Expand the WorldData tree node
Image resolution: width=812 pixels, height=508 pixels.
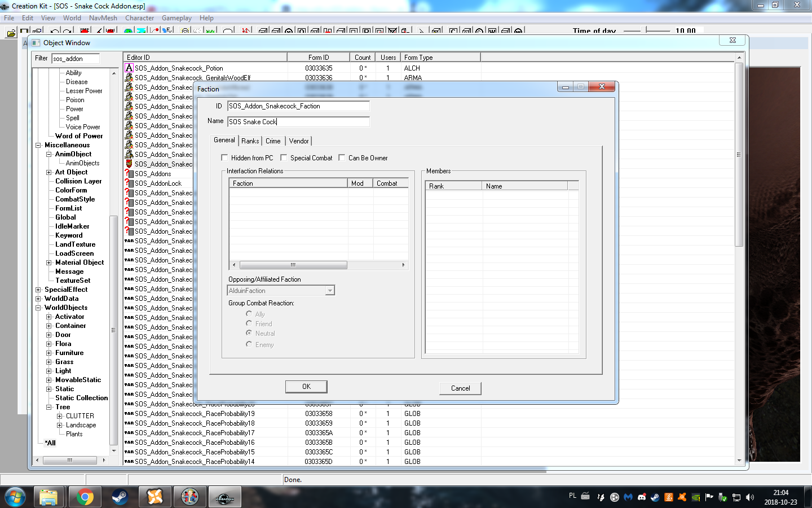[x=38, y=299]
